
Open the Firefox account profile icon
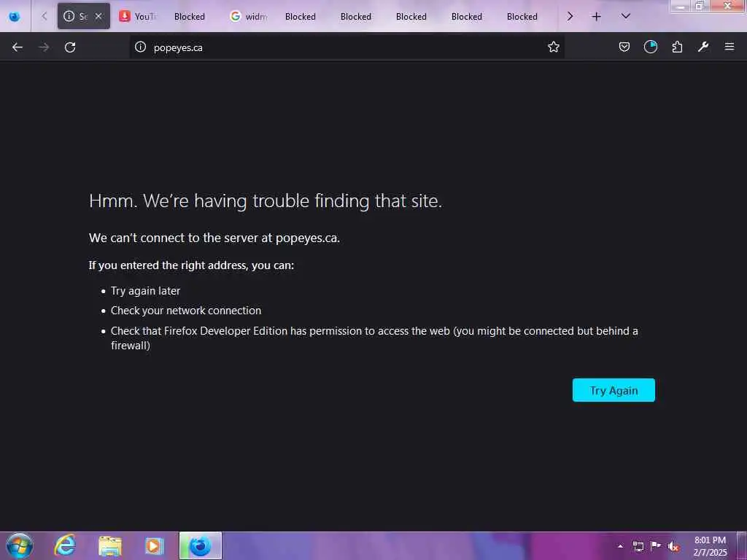(x=650, y=47)
